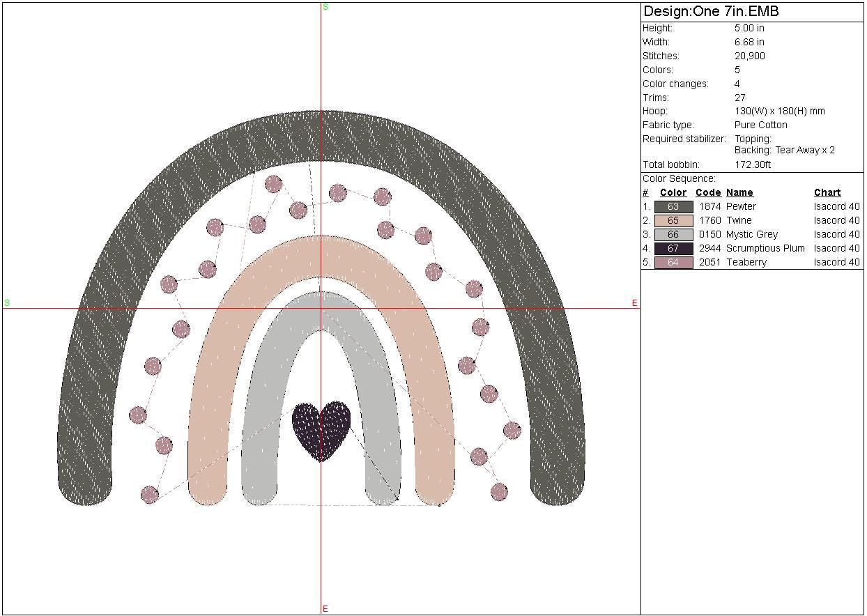
Task: Click the Stitches value 20,900
Action: pos(750,56)
